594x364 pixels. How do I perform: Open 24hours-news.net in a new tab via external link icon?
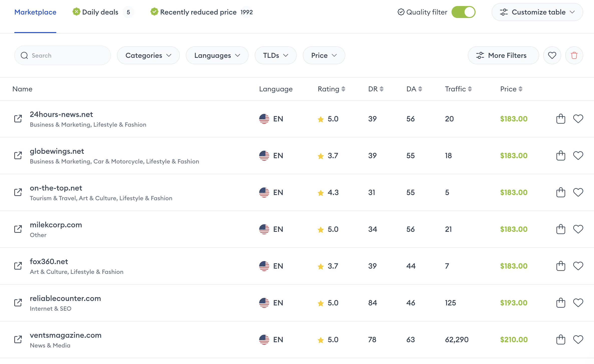(18, 119)
